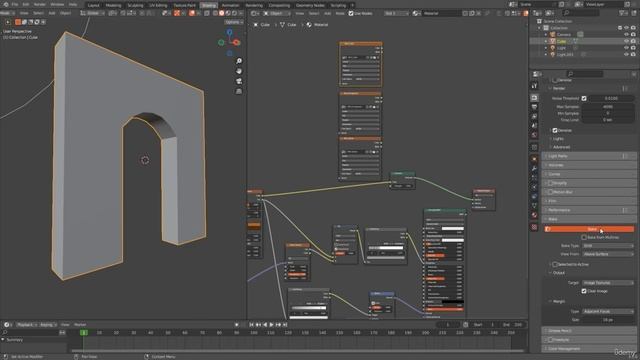Viewport: 640px width, 360px height.
Task: Open the Target Image Textures dropdown
Action: point(608,282)
